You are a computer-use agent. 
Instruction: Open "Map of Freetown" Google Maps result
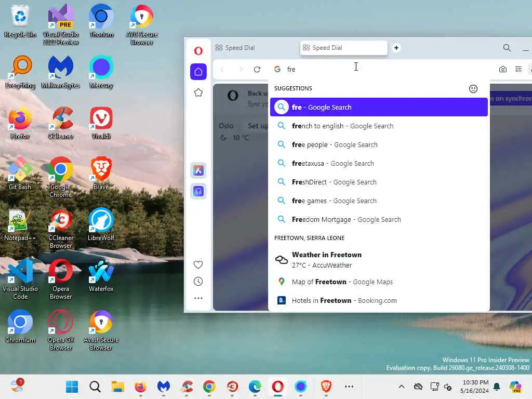click(x=379, y=282)
